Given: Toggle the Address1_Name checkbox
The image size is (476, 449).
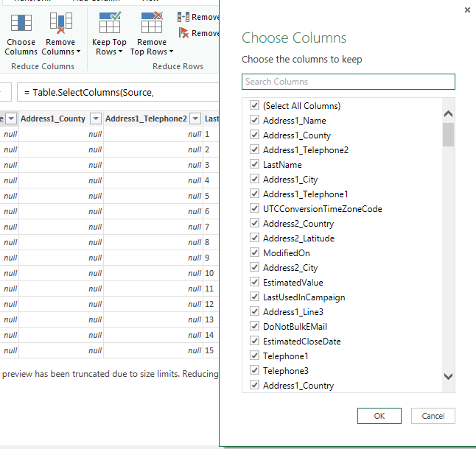Looking at the screenshot, I should coord(254,121).
